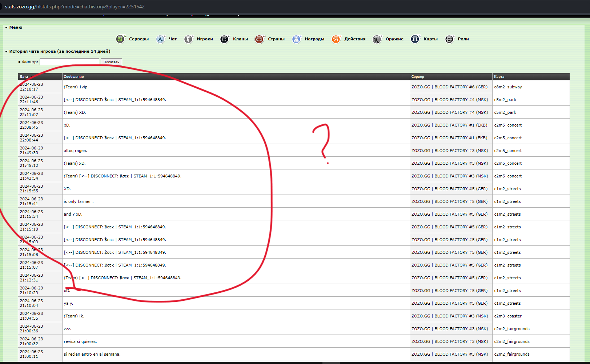Click the browser address bar URL
590x364 pixels.
pyautogui.click(x=75, y=7)
